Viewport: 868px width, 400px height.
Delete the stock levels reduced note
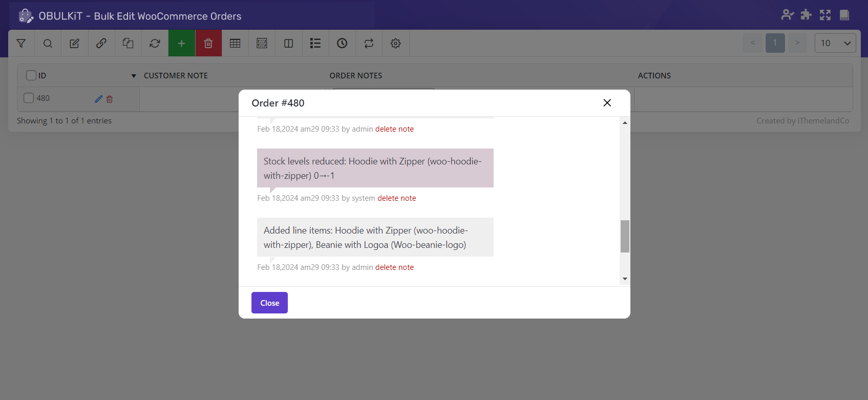[x=396, y=198]
